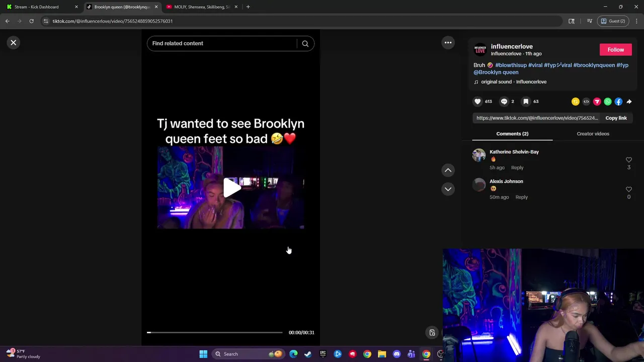Click the influencerlove username heading
The image size is (644, 362).
pos(512,47)
